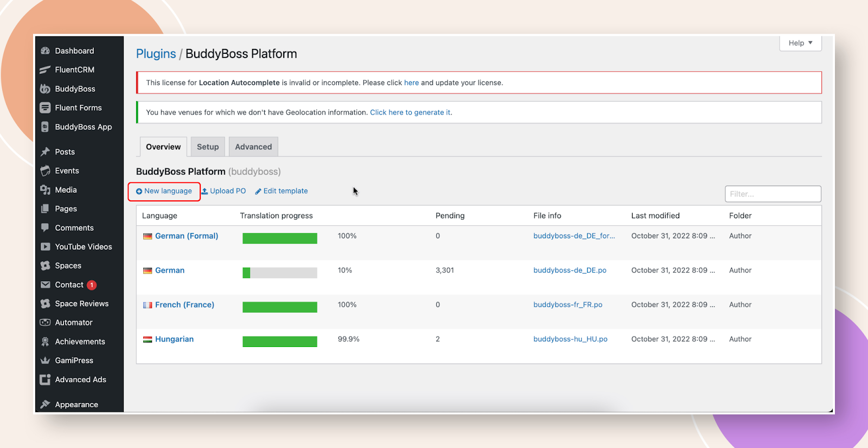Open file buddyboss-fr_FR.po link

tap(567, 305)
